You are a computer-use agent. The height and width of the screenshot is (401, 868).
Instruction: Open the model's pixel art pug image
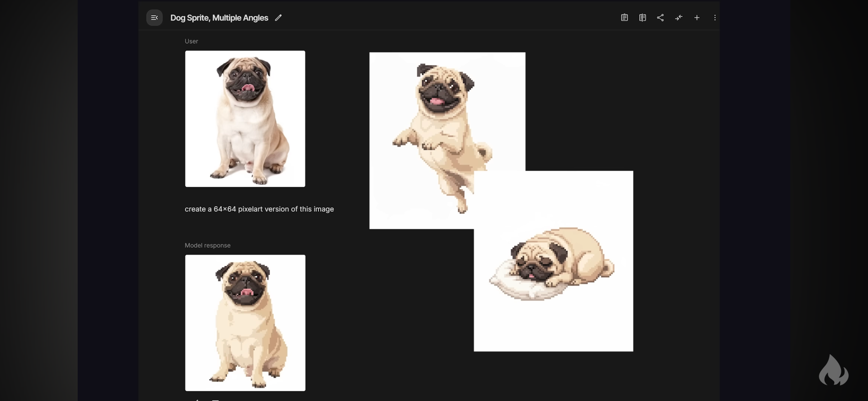pyautogui.click(x=245, y=323)
